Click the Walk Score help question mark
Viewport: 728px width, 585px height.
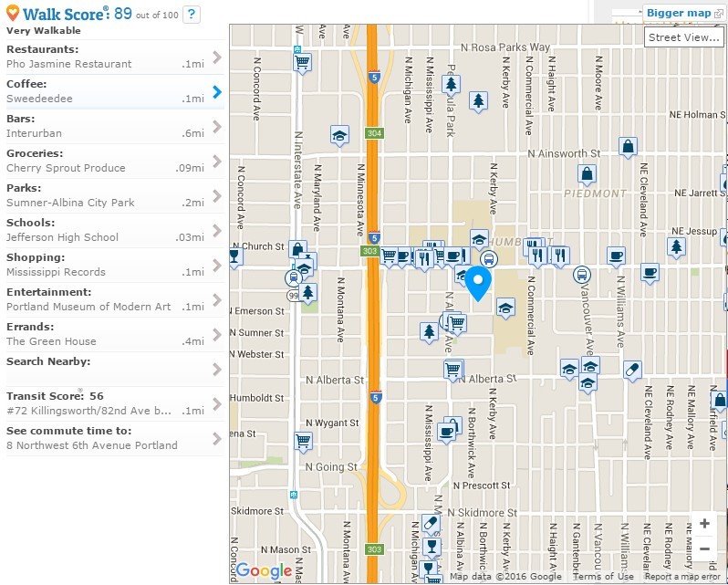coord(191,14)
